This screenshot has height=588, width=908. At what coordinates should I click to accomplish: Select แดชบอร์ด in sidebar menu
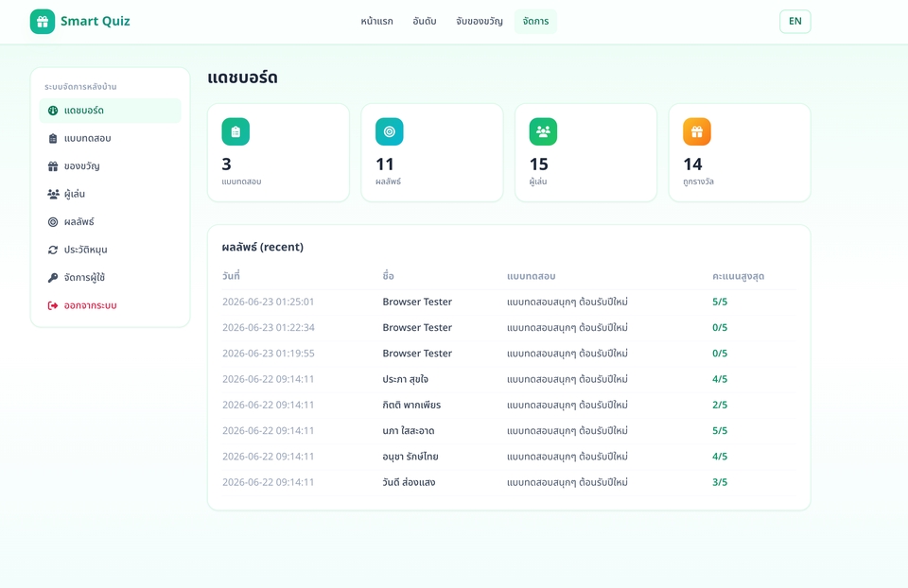[x=110, y=111]
